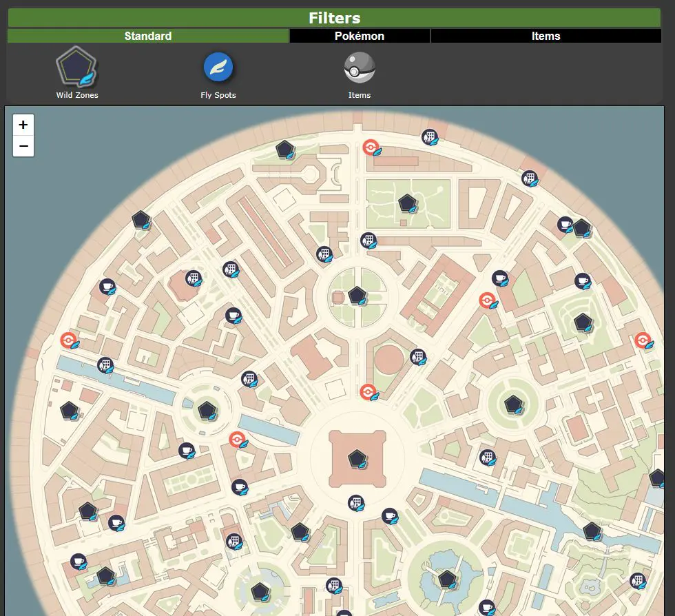Select wild zone marker on central square tower
This screenshot has height=616, width=675.
click(356, 458)
